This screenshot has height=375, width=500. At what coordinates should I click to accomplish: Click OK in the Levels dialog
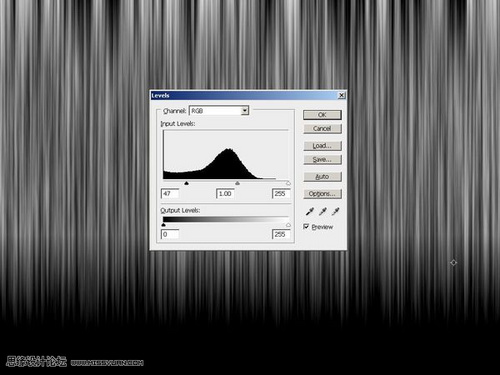(x=322, y=115)
